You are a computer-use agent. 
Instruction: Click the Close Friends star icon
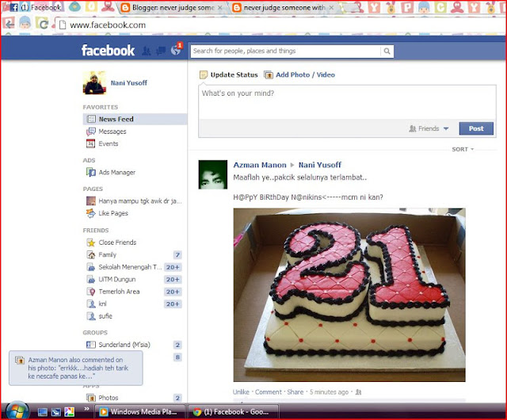[x=91, y=242]
